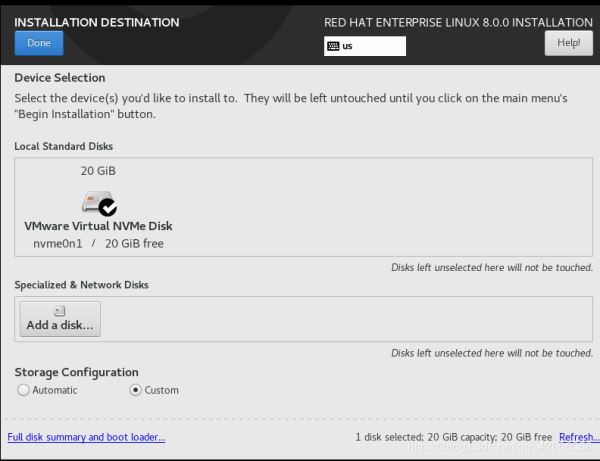Click empty area in Local Standard Disks panel
The image size is (600, 461).
click(400, 205)
